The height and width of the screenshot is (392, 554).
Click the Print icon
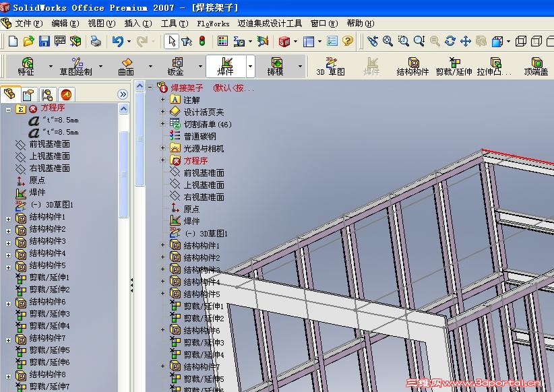96,41
